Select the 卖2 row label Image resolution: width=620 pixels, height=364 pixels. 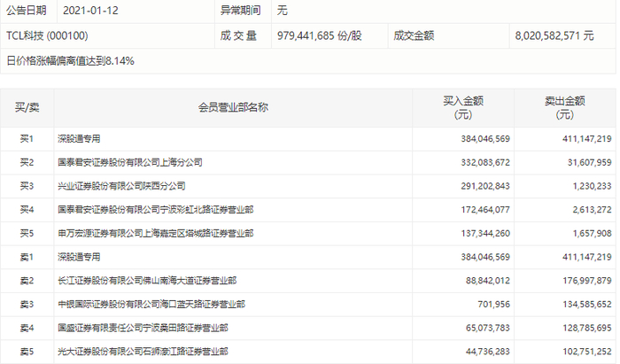tap(27, 281)
